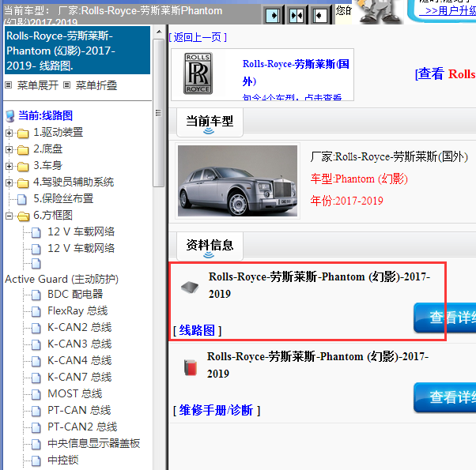Select 5.保险丝布置 tree item
This screenshot has width=476, height=470.
(63, 198)
